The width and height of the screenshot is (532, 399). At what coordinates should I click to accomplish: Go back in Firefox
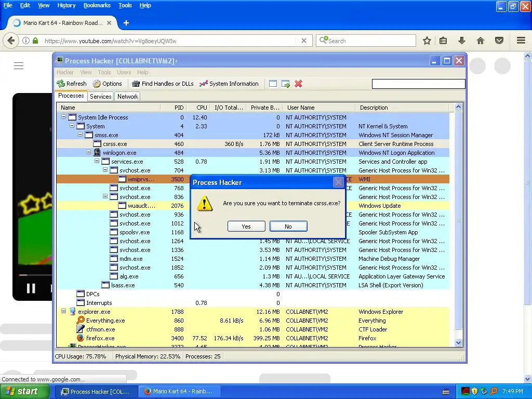(x=11, y=41)
